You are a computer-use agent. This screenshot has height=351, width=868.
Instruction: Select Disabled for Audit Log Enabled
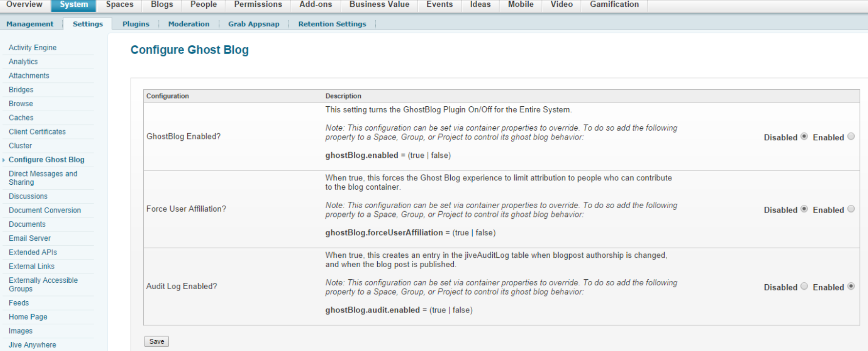tap(804, 286)
